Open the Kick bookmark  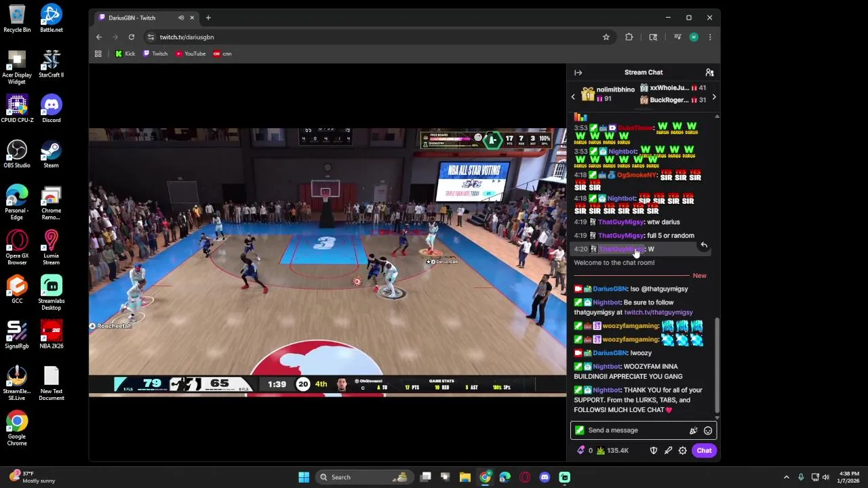125,54
